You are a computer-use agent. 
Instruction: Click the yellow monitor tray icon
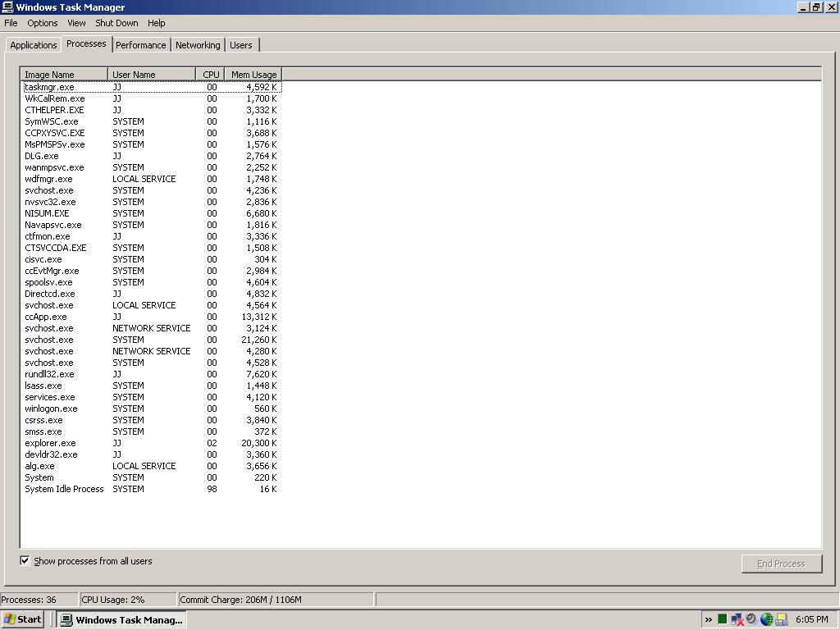click(781, 619)
